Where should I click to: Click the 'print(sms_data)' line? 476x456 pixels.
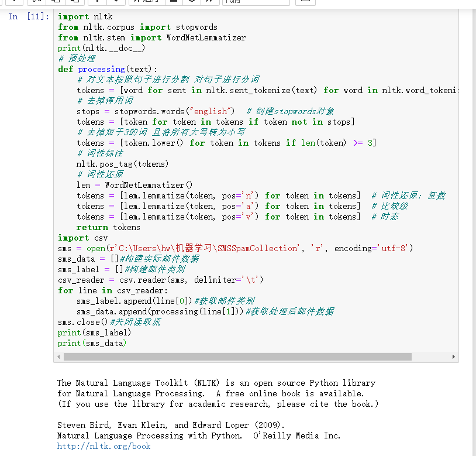[x=92, y=343]
